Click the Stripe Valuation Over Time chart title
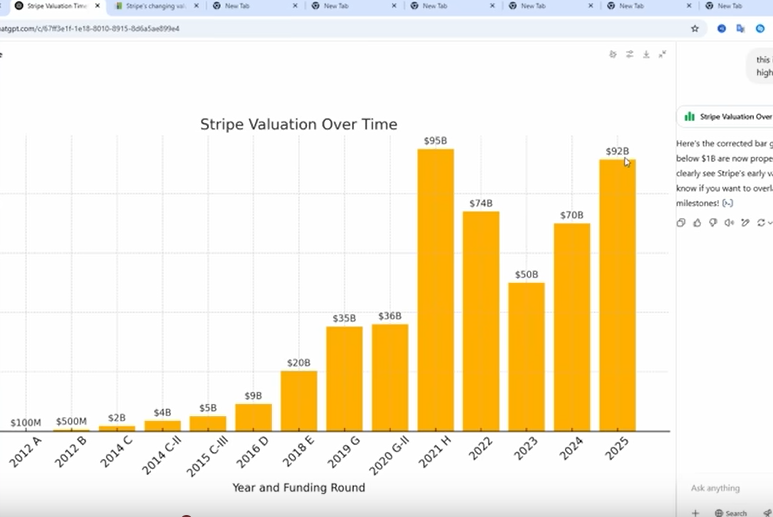This screenshot has height=517, width=773. pos(299,124)
